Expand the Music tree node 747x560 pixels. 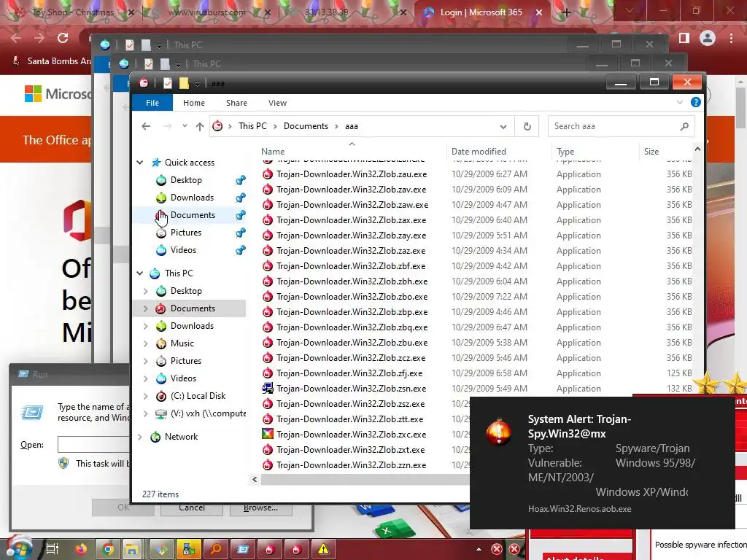(x=146, y=343)
